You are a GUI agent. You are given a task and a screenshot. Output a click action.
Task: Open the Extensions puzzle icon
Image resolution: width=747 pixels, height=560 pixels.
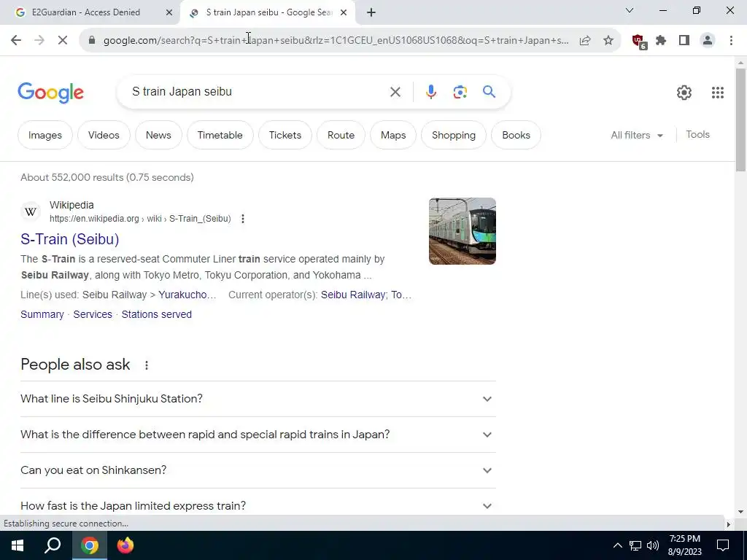coord(661,41)
